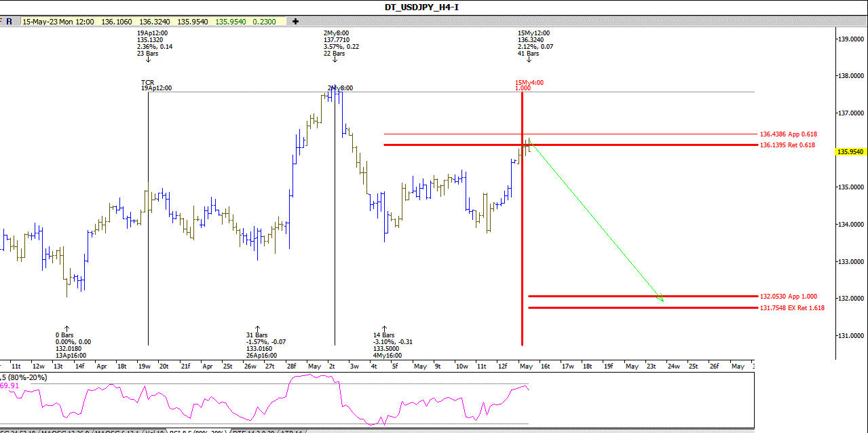Click the magenta 69.91 RSI value
Viewport: 868px width, 433px height.
pos(9,385)
